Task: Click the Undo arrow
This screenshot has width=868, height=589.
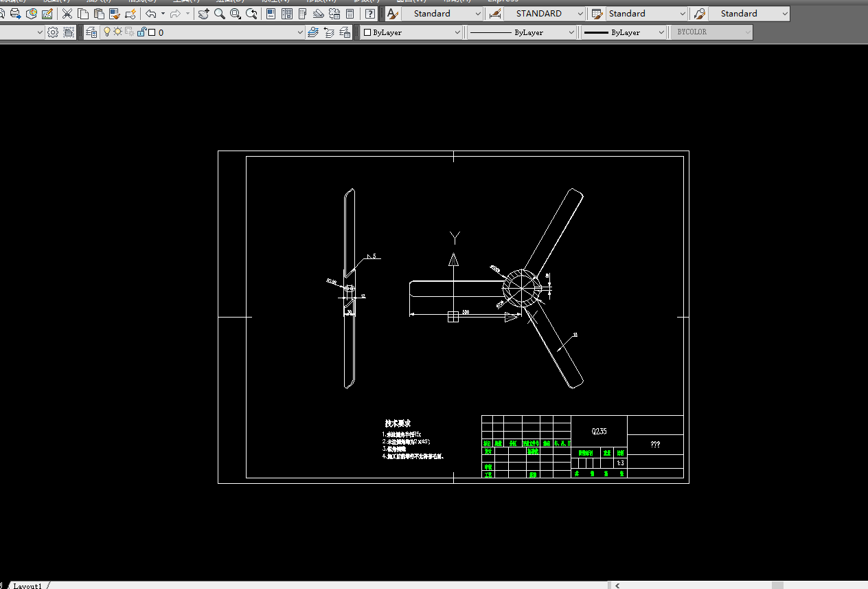Action: [150, 14]
